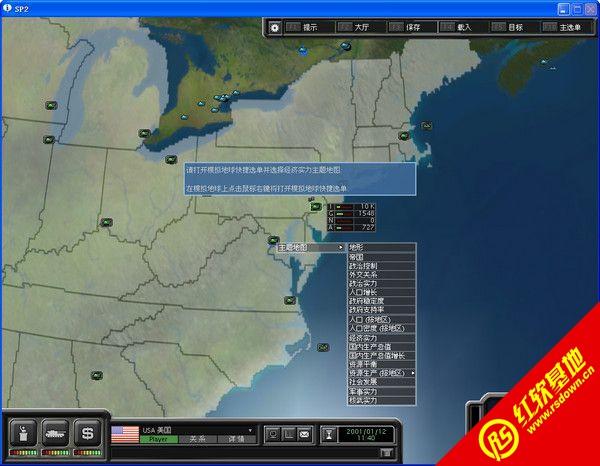The width and height of the screenshot is (600, 466).
Task: Open the politics sphere podium icon
Action: pyautogui.click(x=23, y=433)
